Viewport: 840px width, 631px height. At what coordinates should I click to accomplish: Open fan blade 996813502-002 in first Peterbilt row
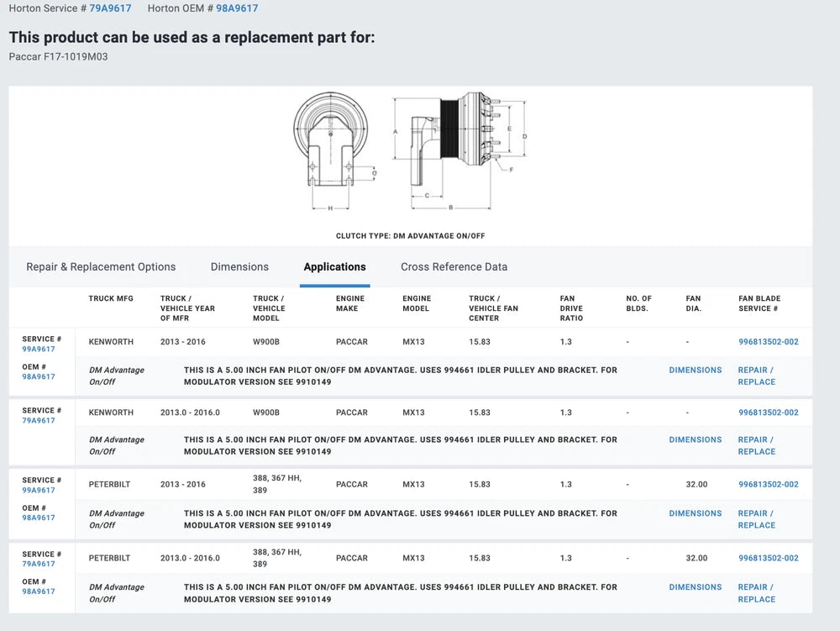(768, 484)
